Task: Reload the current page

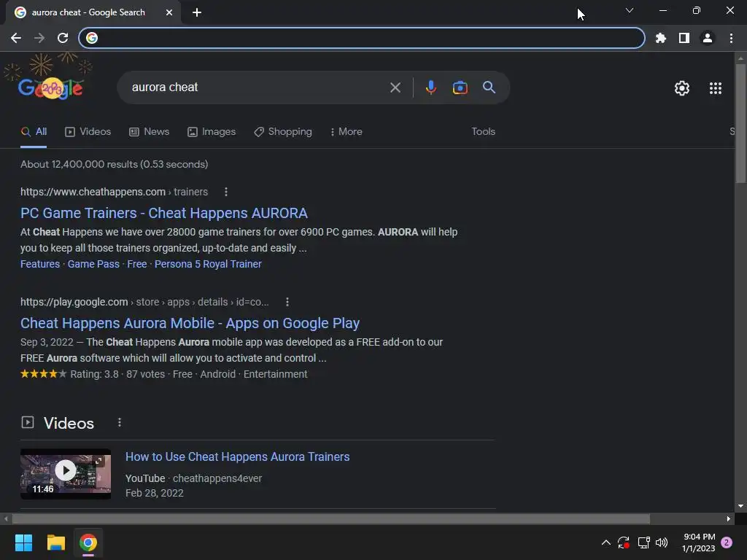Action: [x=63, y=38]
